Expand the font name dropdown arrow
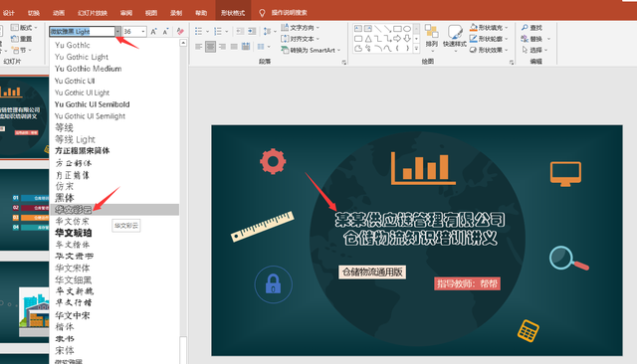Image resolution: width=637 pixels, height=364 pixels. click(117, 31)
